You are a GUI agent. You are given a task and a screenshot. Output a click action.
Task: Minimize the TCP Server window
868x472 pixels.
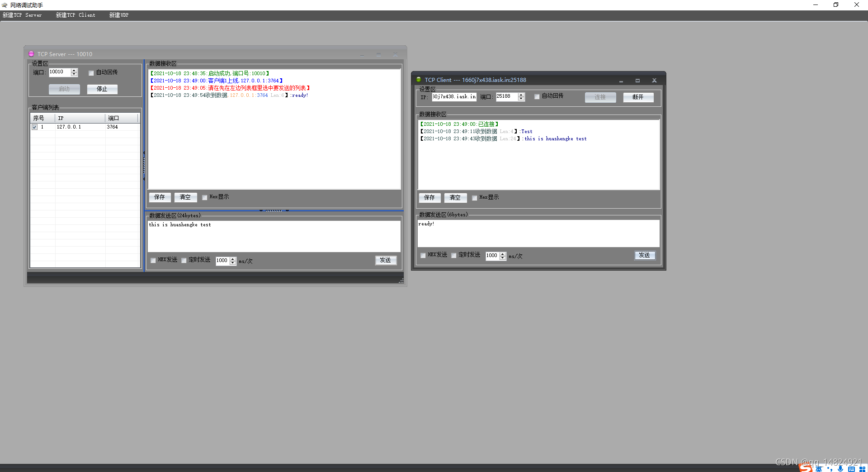(362, 54)
